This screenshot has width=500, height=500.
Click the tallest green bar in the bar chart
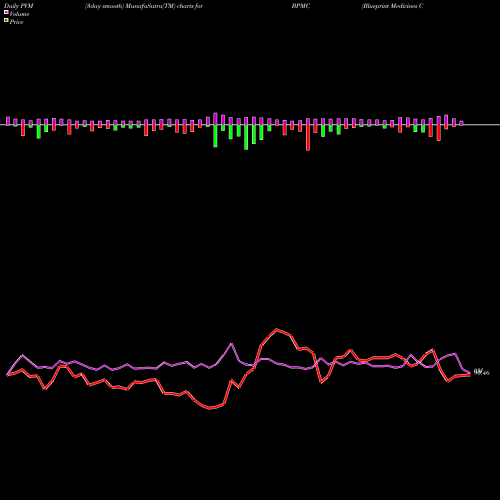click(246, 137)
